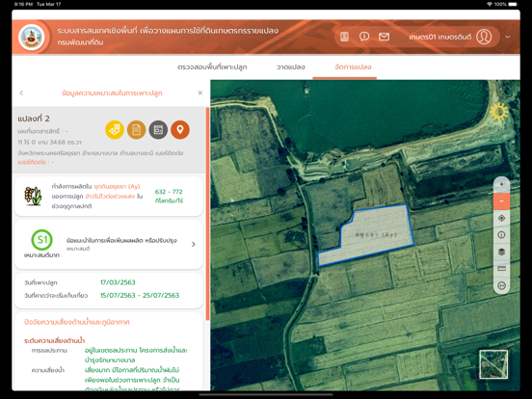Select the measure ruler map tool
This screenshot has width=532, height=399.
pyautogui.click(x=501, y=268)
